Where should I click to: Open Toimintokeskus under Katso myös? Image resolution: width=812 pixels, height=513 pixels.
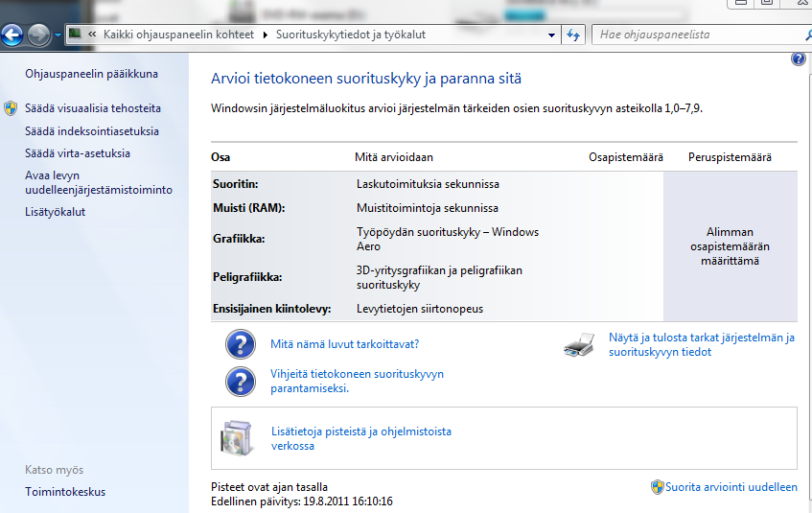coord(65,492)
